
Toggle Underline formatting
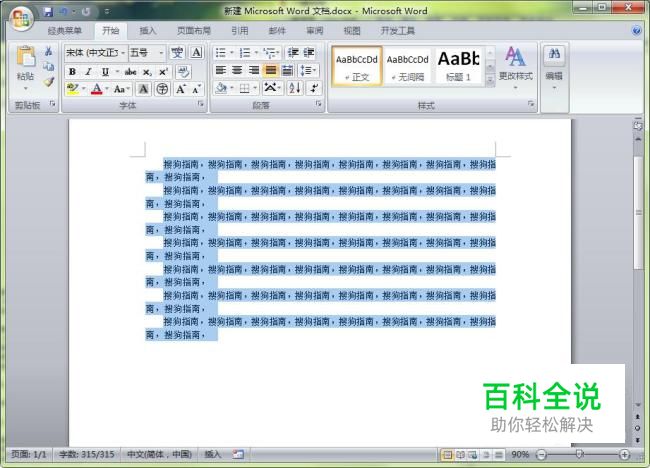click(105, 72)
